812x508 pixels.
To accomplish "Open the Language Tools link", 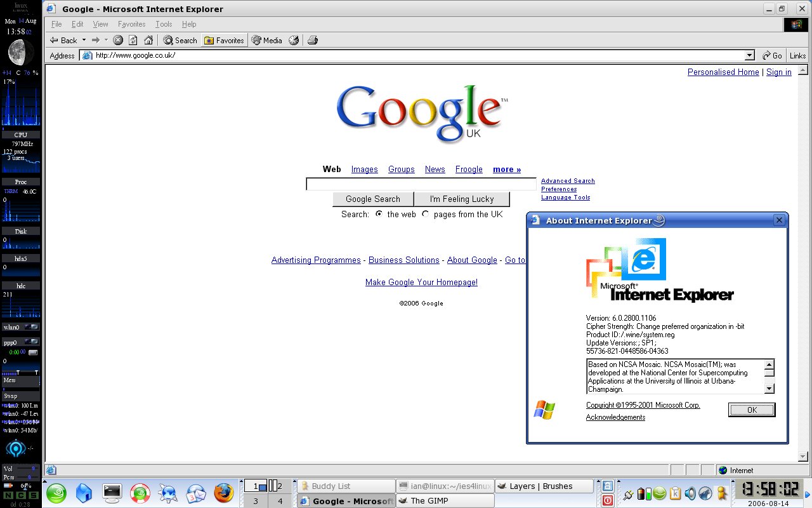I will pos(565,197).
